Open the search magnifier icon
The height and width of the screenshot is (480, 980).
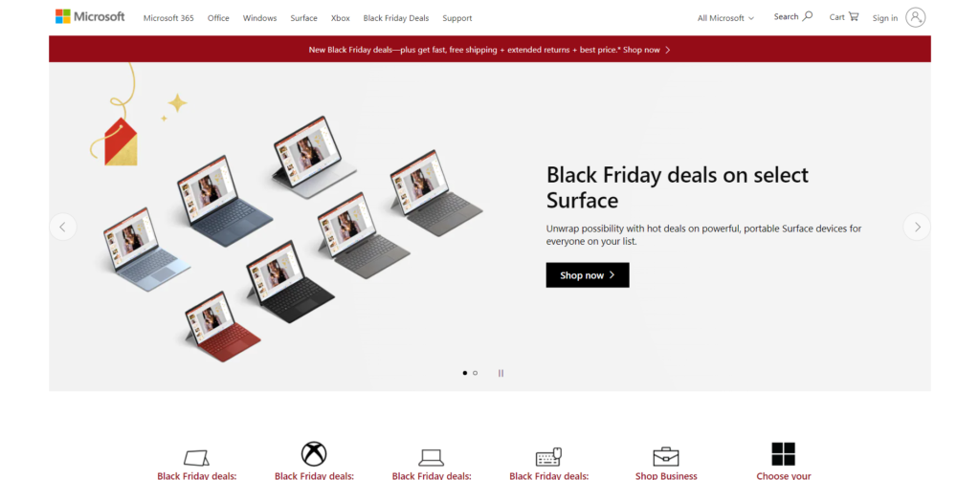click(808, 16)
